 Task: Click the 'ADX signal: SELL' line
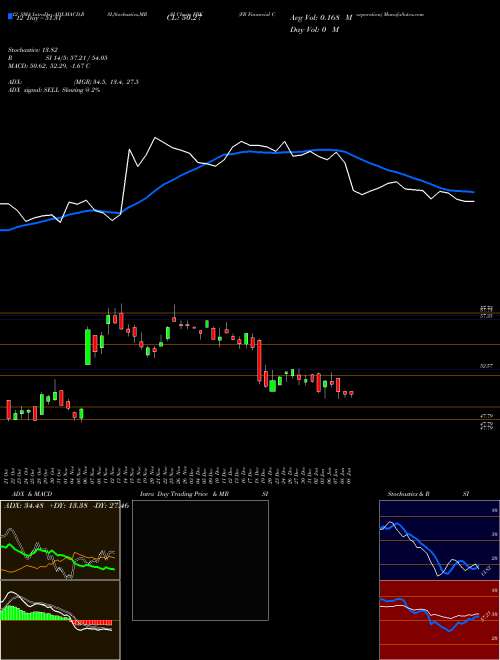pos(54,90)
